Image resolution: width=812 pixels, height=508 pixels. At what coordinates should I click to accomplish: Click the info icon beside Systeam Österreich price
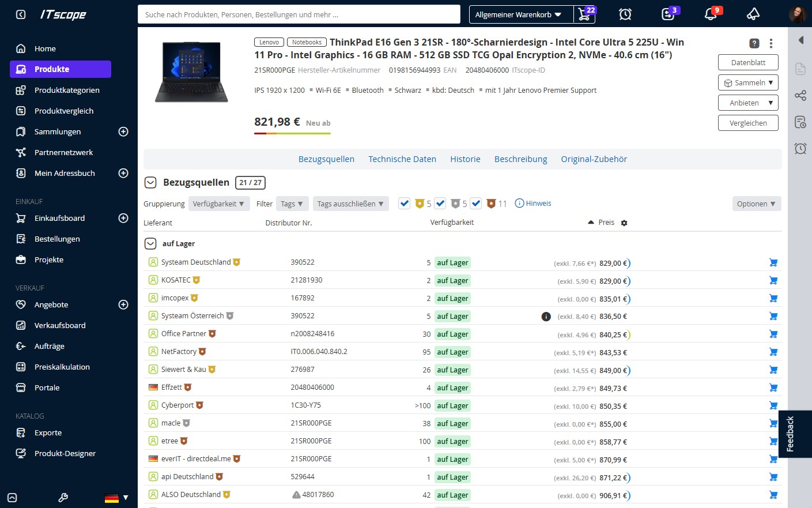[x=546, y=317]
